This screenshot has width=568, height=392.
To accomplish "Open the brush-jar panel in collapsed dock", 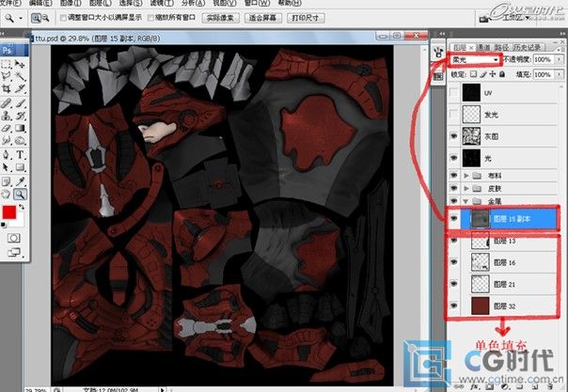I will coord(438,53).
